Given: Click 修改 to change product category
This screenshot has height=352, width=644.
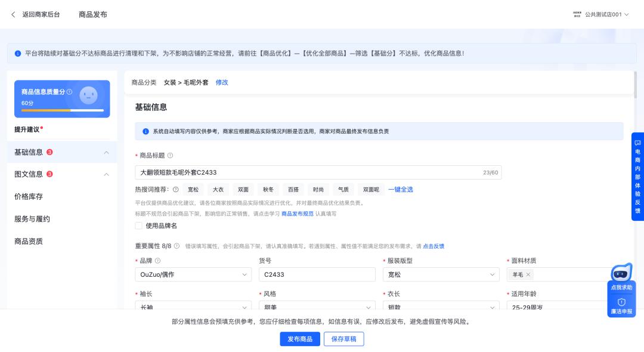Looking at the screenshot, I should 222,82.
